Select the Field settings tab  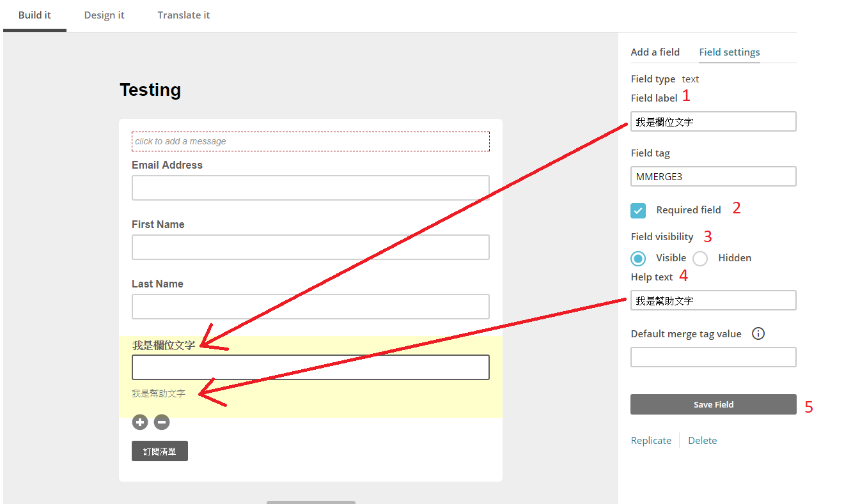730,52
